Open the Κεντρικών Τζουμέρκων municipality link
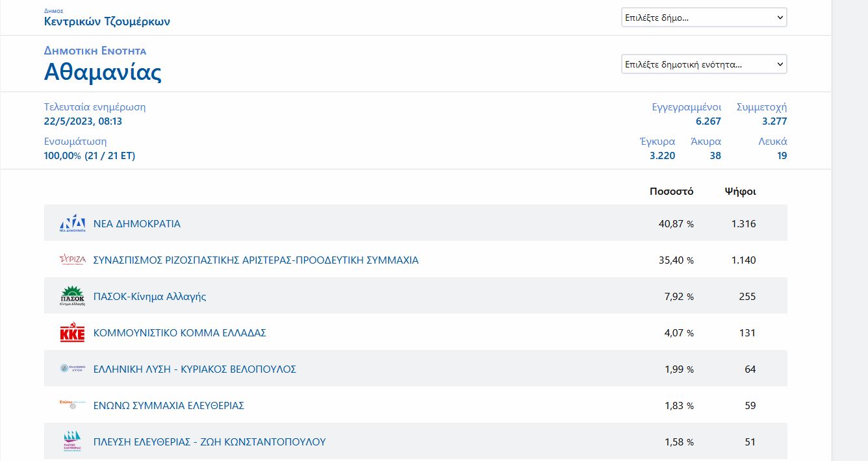 (107, 21)
